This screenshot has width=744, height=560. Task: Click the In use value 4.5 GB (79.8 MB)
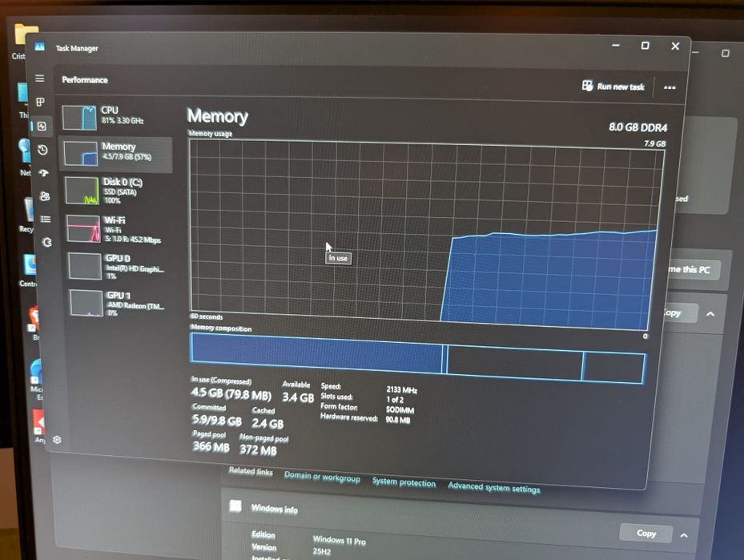(231, 394)
